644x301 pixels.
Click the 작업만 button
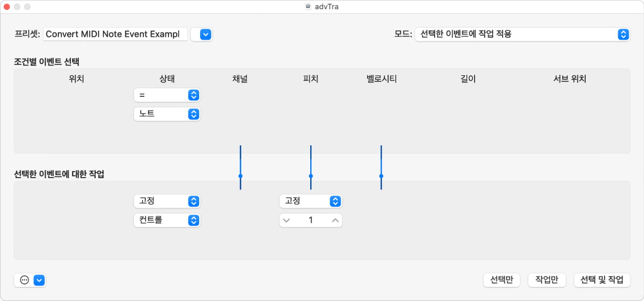point(547,280)
